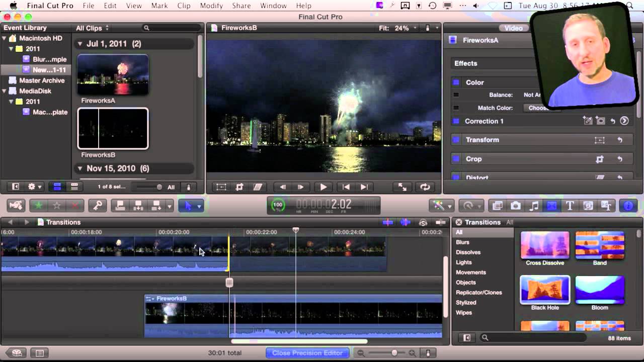The image size is (644, 362).
Task: Enable Match Color checkbox
Action: click(456, 108)
